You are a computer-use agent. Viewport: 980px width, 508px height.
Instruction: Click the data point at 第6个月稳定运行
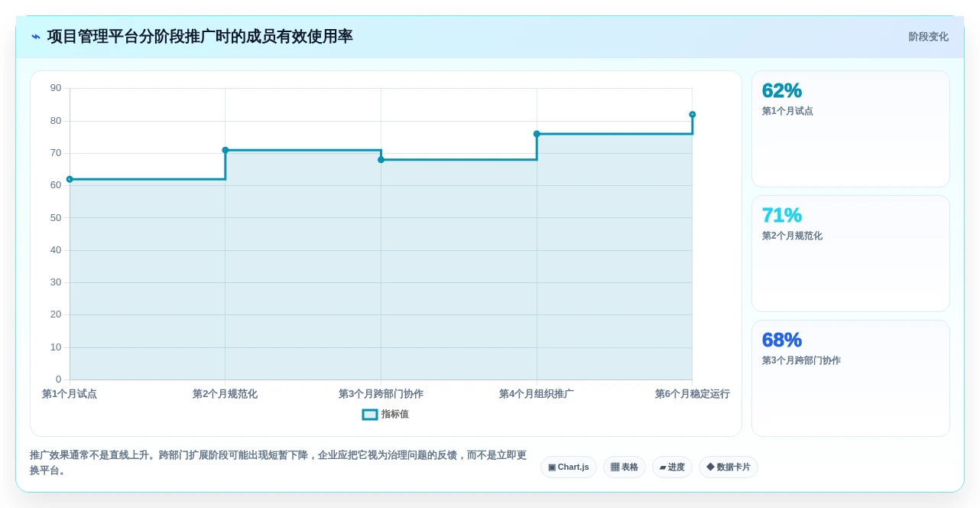click(x=693, y=115)
